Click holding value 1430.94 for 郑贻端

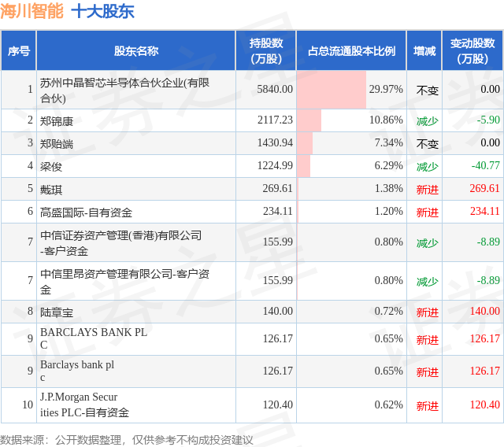[x=275, y=142]
